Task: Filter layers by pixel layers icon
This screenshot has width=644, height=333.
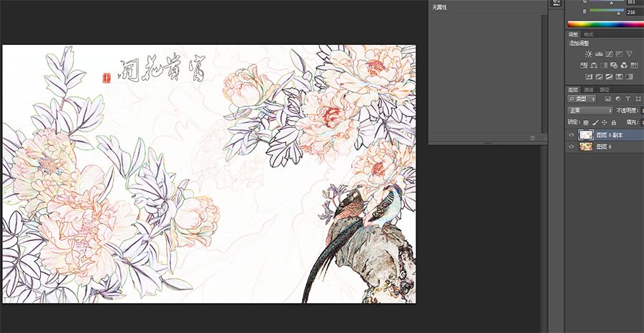Action: [x=608, y=99]
